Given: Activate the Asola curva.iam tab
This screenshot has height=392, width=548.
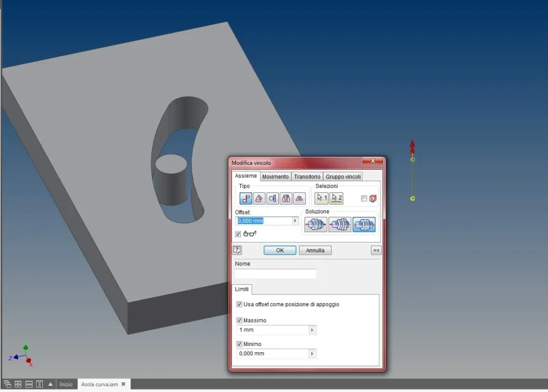Looking at the screenshot, I should [x=99, y=384].
